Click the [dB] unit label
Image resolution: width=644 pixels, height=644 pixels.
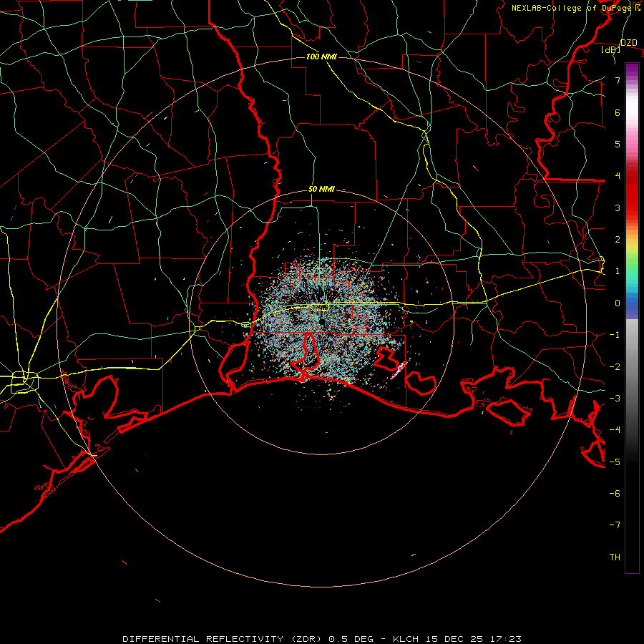611,49
